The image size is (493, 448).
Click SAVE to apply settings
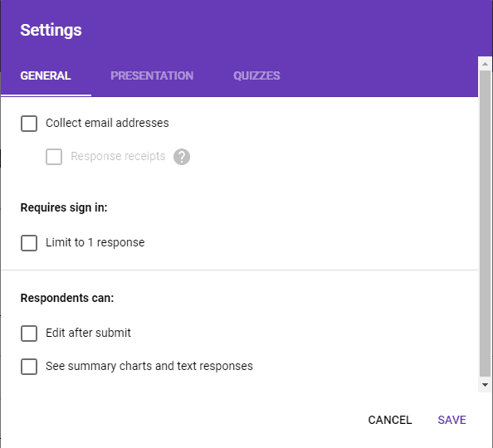click(452, 420)
